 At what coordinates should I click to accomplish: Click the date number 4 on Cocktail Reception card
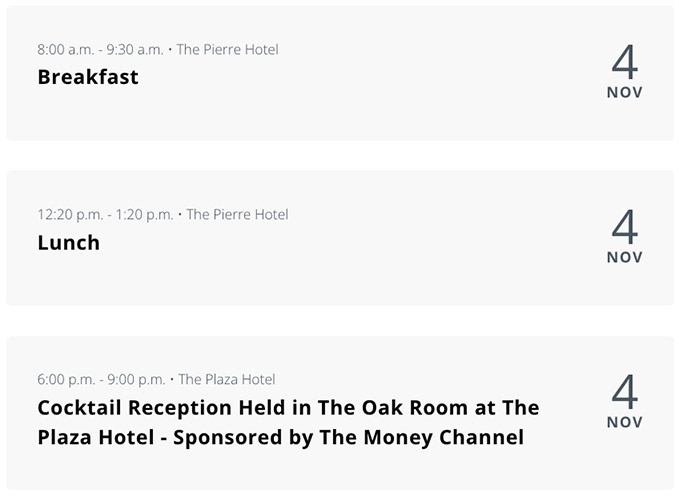click(624, 392)
